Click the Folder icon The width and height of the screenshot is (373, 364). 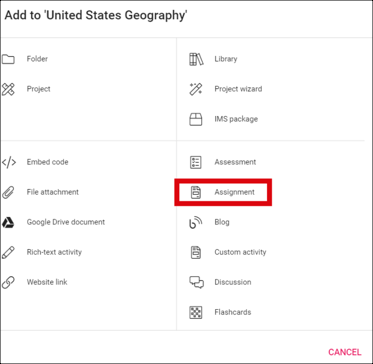[8, 59]
